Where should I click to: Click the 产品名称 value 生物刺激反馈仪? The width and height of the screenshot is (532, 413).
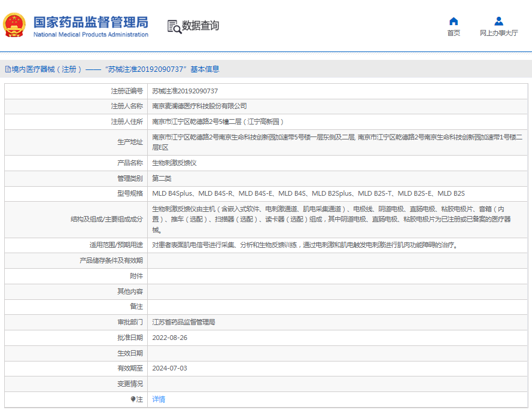175,162
